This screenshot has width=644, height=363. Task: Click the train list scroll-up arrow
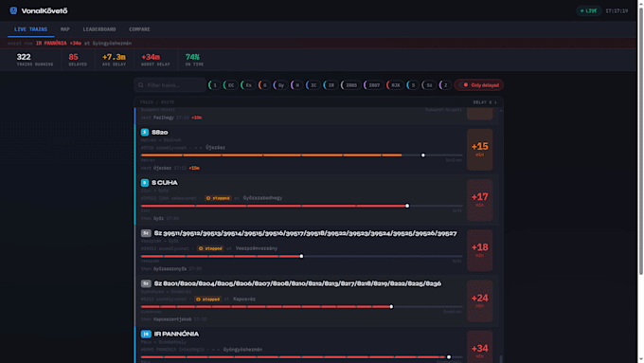tap(501, 111)
